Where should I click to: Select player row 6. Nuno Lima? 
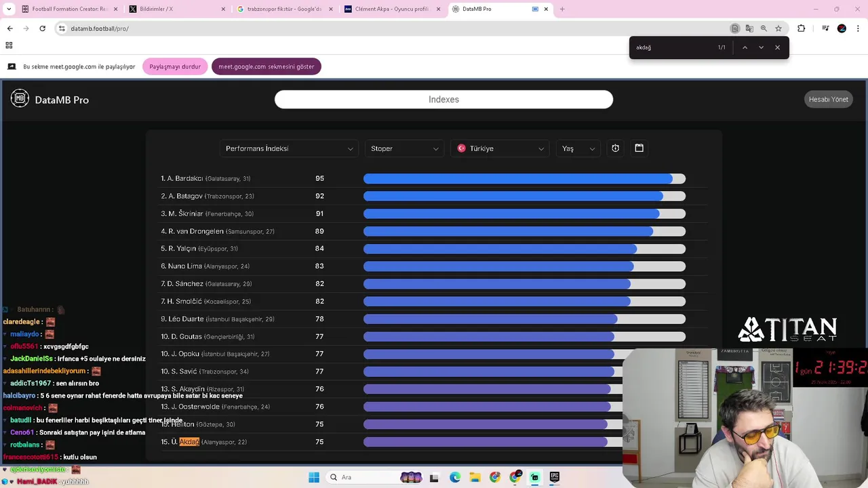pos(434,266)
